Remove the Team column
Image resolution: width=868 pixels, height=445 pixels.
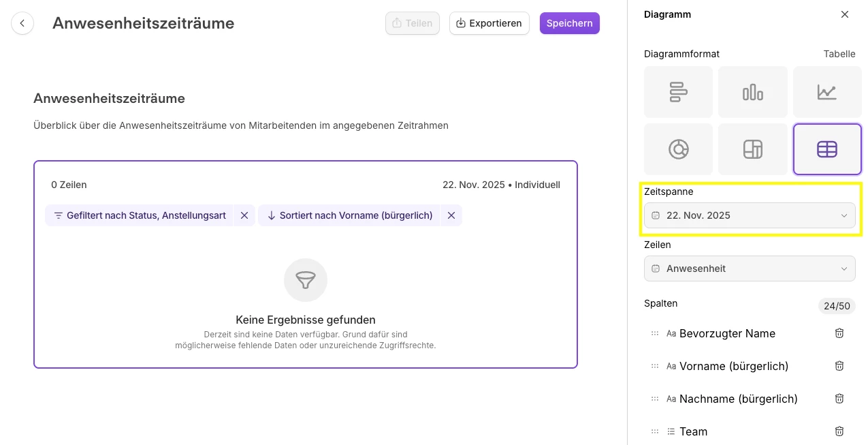[839, 431]
